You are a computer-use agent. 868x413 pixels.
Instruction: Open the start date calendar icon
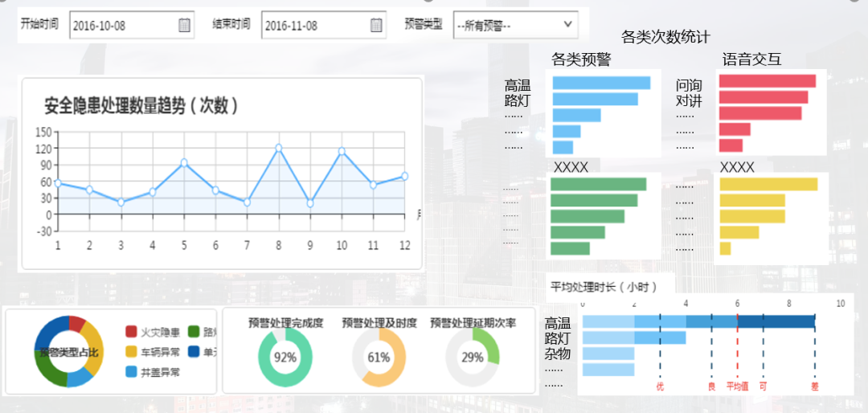(184, 25)
